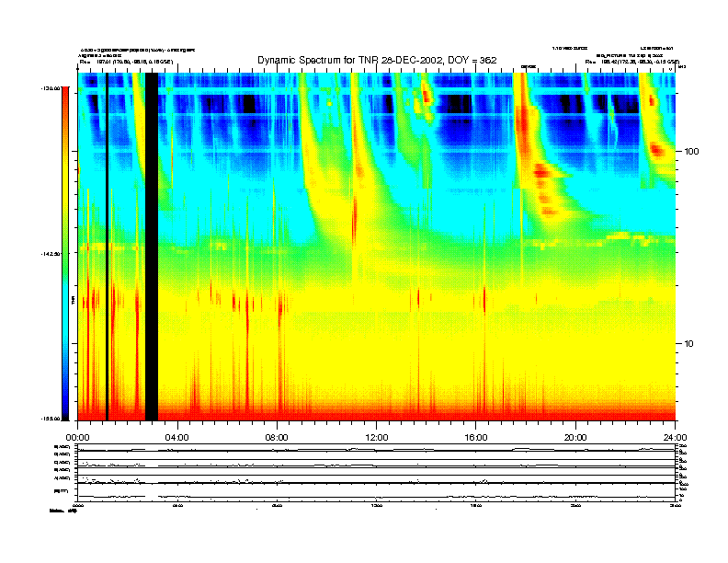Click the wide black data gap band
The image size is (728, 563).
(152, 247)
